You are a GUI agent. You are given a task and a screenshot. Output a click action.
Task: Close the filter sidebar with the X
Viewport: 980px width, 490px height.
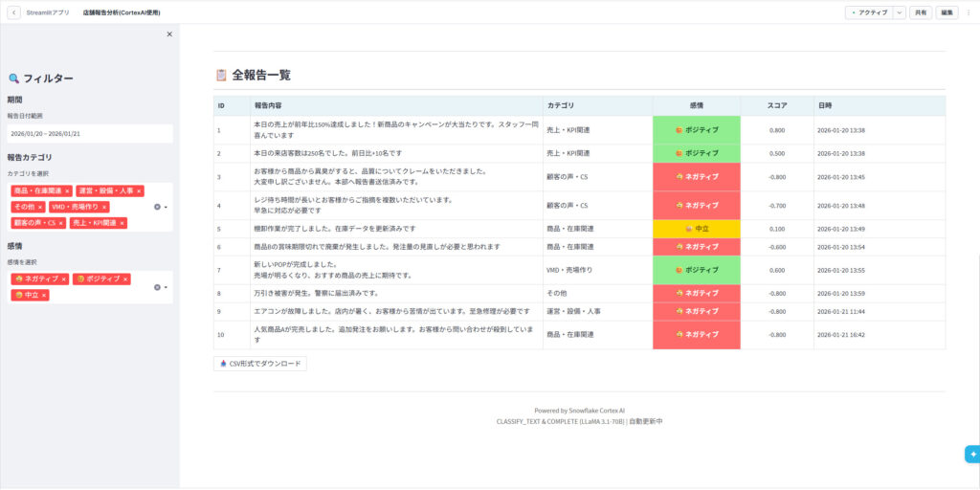(x=169, y=33)
